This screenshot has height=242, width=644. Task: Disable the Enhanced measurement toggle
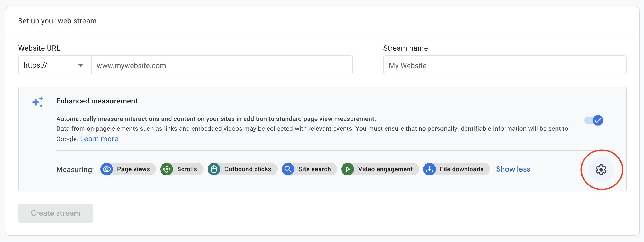pyautogui.click(x=594, y=120)
